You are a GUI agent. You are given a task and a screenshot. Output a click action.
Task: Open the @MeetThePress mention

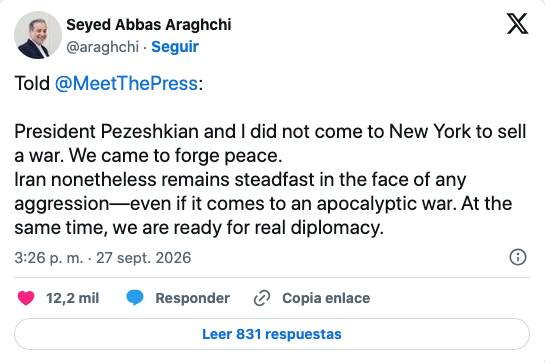(127, 83)
